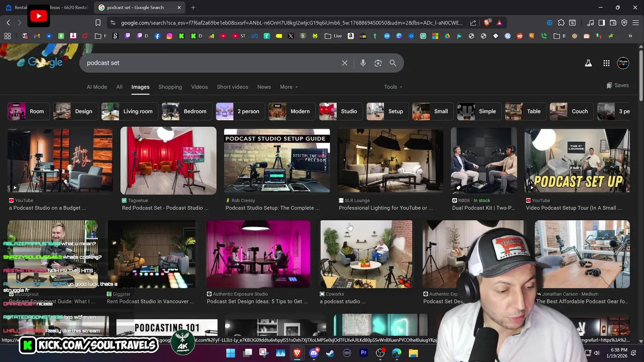Filter images by the Small chip
This screenshot has height=362, width=644.
(x=432, y=111)
